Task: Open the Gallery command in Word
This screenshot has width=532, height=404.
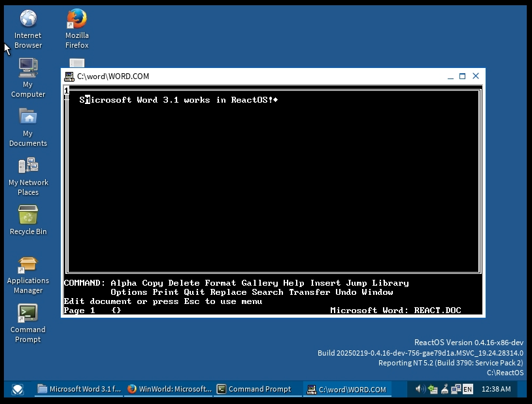Action: 259,283
